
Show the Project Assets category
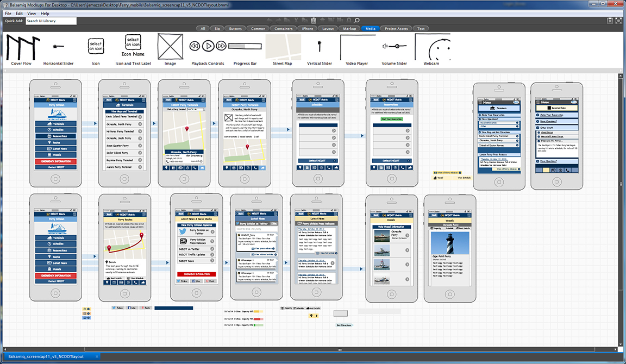(x=396, y=28)
